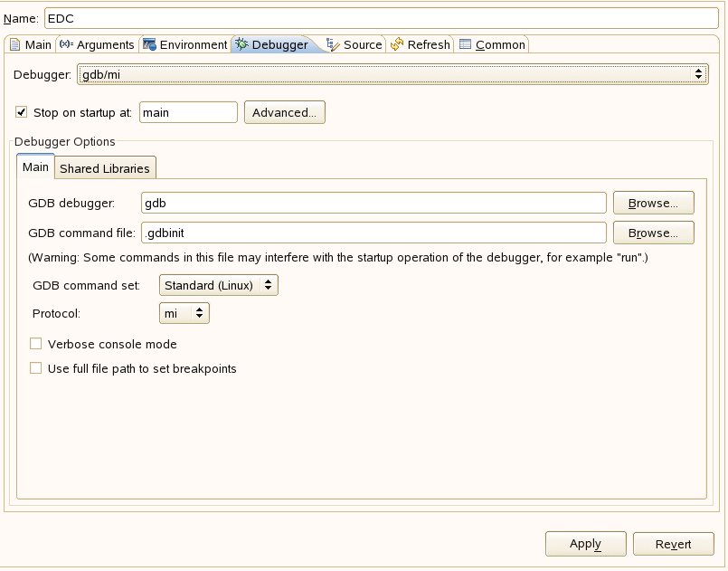Open GDB command set dropdown
This screenshot has width=728, height=571.
[218, 285]
